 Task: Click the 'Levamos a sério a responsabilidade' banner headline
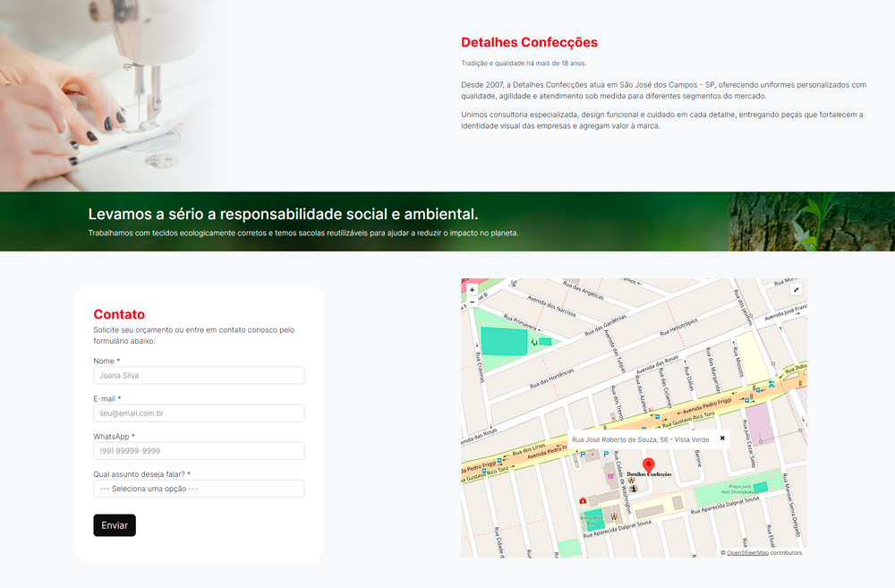(x=283, y=214)
